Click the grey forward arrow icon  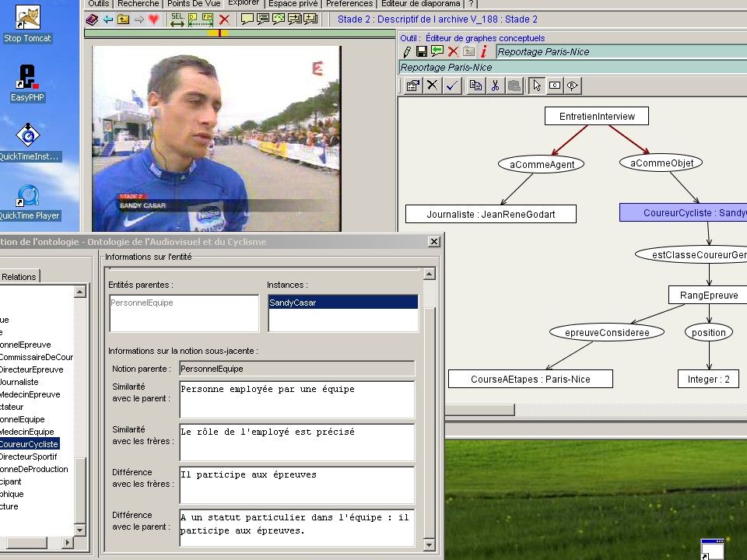pyautogui.click(x=139, y=19)
